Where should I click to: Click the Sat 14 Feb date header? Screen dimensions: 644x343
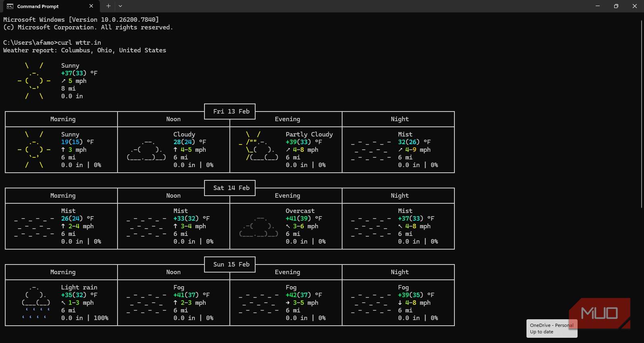point(231,188)
